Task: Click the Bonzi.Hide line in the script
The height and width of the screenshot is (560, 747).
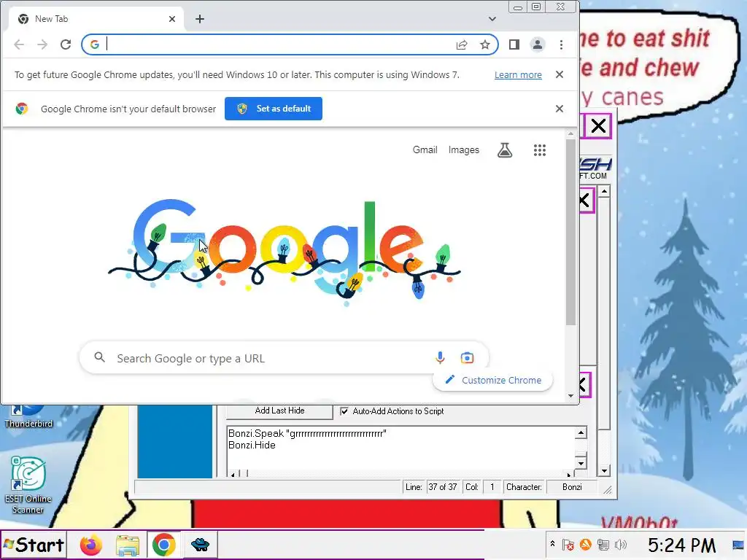Action: click(252, 446)
